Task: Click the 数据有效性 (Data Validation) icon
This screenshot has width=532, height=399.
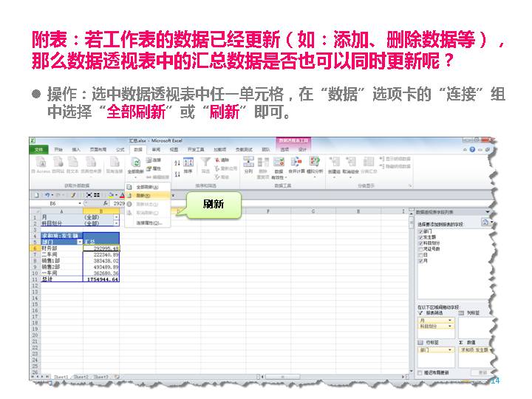Action: point(279,164)
